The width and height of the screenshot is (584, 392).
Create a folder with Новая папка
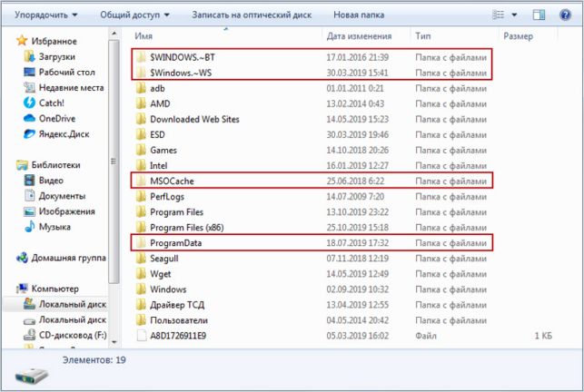(x=358, y=15)
